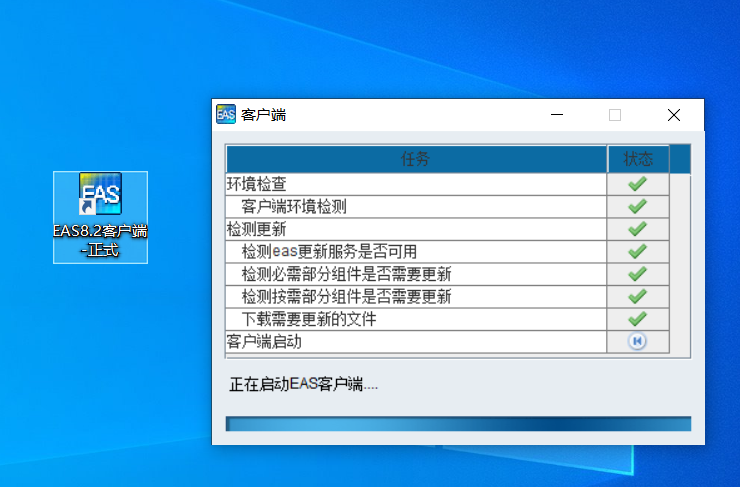The height and width of the screenshot is (487, 740).
Task: Click the blue startup progress bar
Action: (x=458, y=424)
